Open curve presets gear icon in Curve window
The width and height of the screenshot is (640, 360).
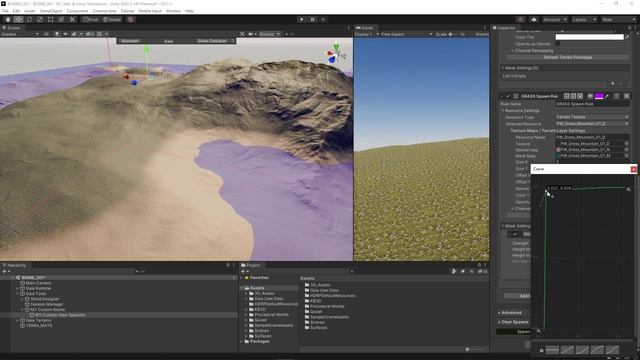541,350
